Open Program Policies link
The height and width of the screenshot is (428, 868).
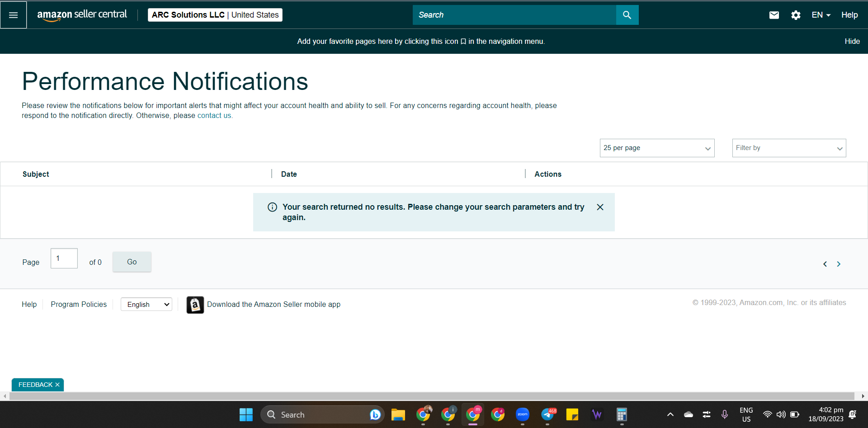79,305
